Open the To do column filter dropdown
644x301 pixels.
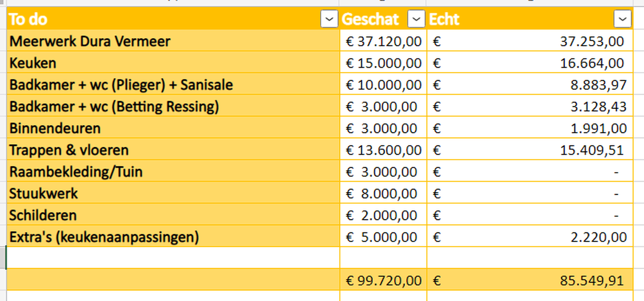click(329, 19)
